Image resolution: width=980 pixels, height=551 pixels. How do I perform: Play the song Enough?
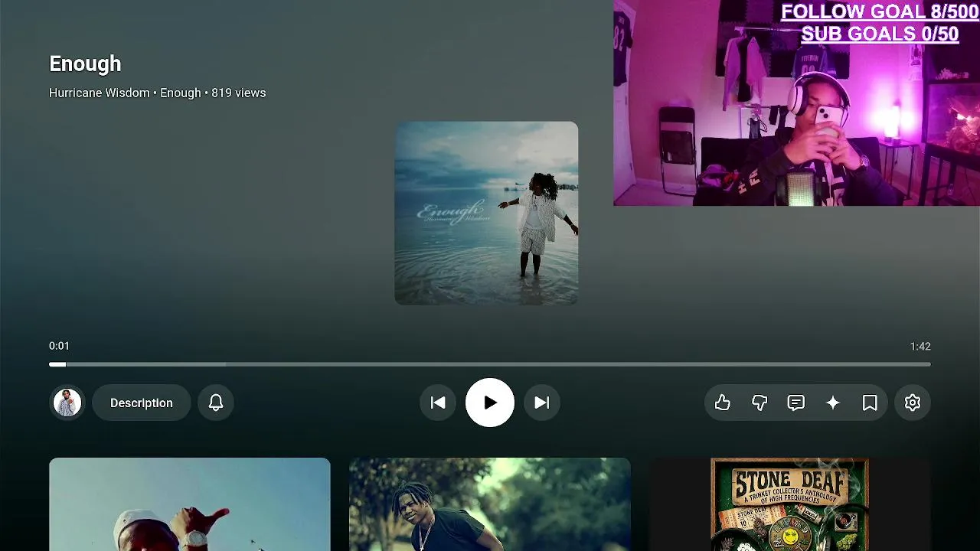490,403
